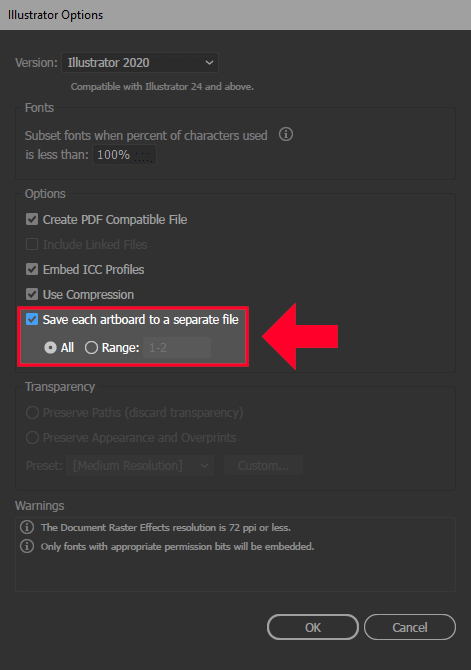471x670 pixels.
Task: Click the Custom... transparency button
Action: point(263,465)
